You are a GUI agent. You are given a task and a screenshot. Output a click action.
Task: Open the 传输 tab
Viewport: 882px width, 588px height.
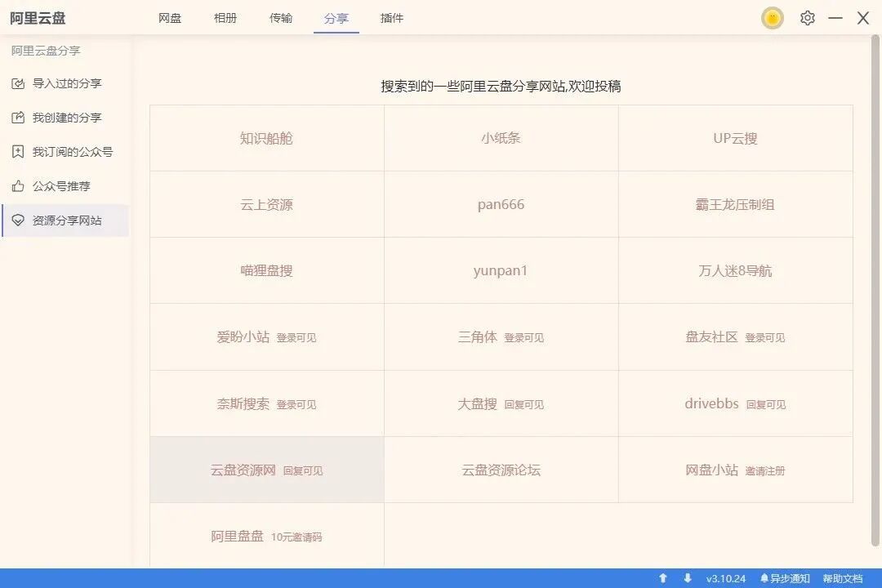(x=281, y=18)
